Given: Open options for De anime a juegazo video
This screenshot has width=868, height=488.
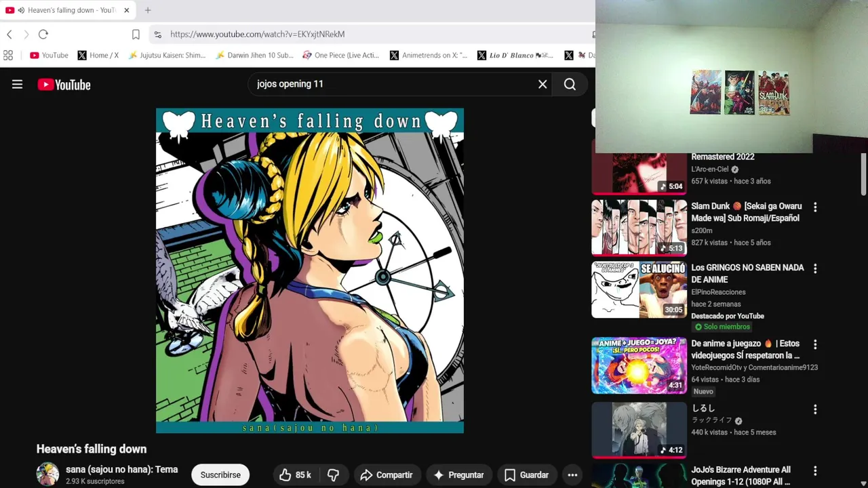Looking at the screenshot, I should tap(815, 345).
